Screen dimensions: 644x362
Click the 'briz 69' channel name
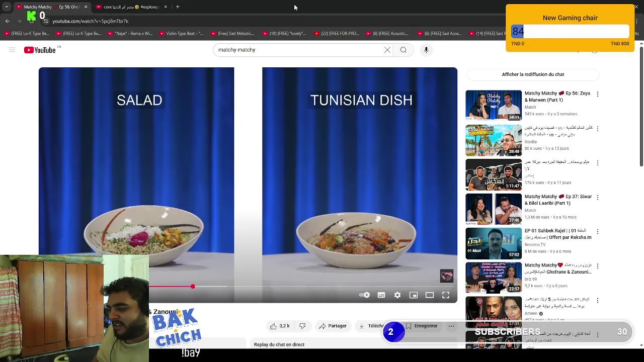[531, 279]
